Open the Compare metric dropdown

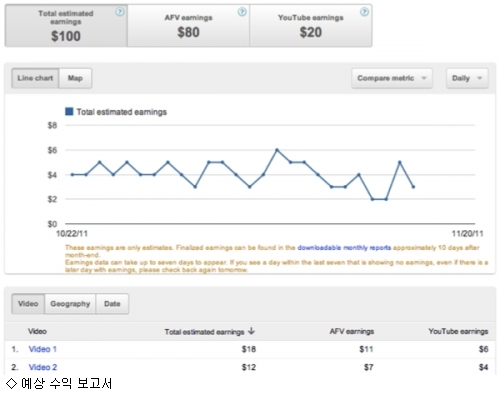(x=392, y=78)
